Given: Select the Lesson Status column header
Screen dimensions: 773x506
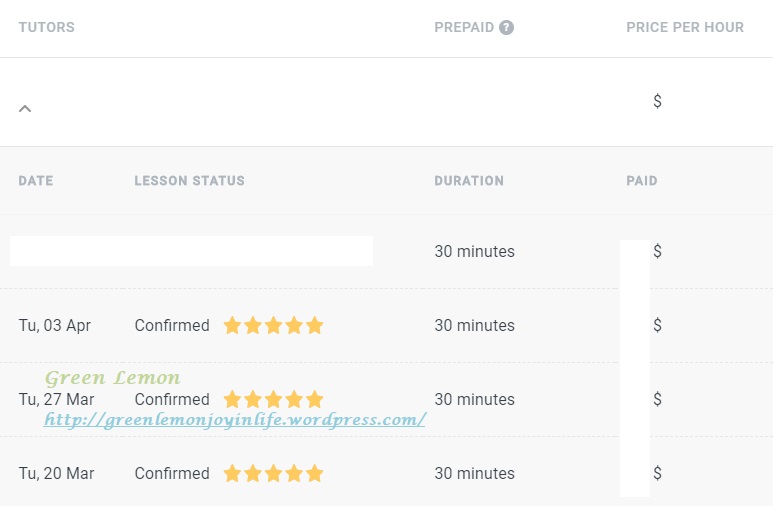Looking at the screenshot, I should tap(189, 181).
